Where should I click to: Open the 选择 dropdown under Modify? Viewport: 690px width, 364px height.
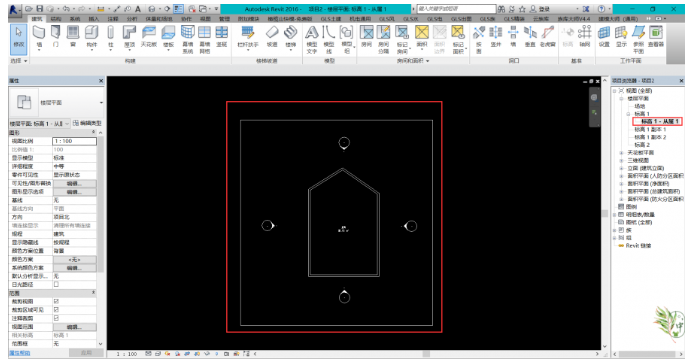pos(18,61)
